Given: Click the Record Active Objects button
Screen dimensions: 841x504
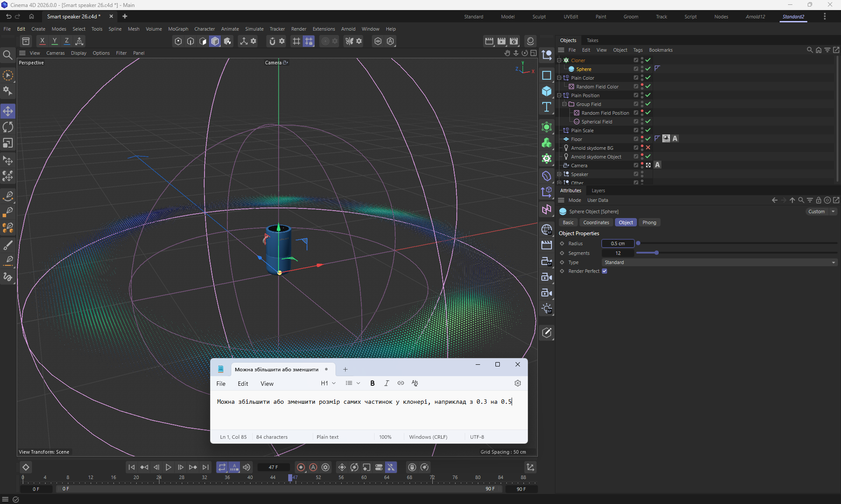Looking at the screenshot, I should point(301,467).
